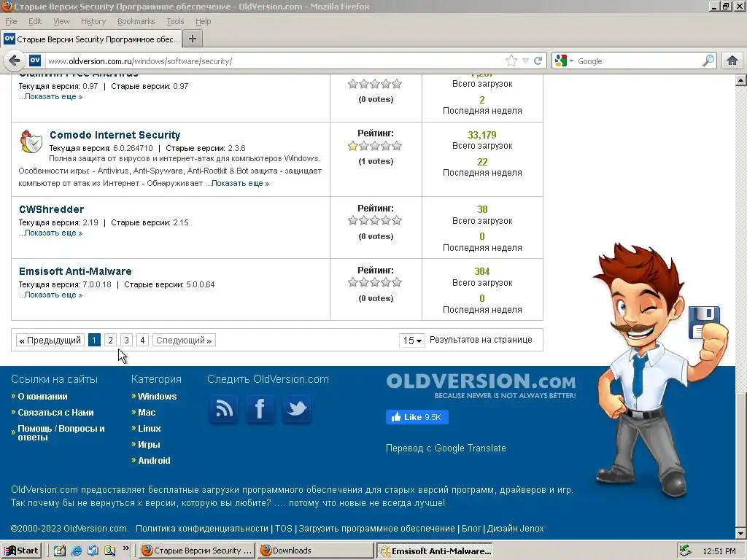Go to results page 4
The height and width of the screenshot is (560, 747).
point(142,340)
